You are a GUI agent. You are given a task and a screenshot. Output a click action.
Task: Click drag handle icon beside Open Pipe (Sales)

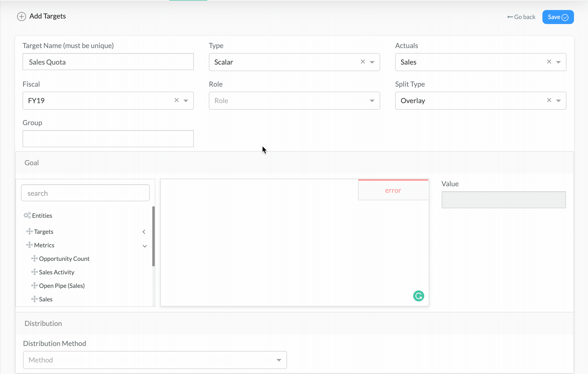click(x=34, y=285)
